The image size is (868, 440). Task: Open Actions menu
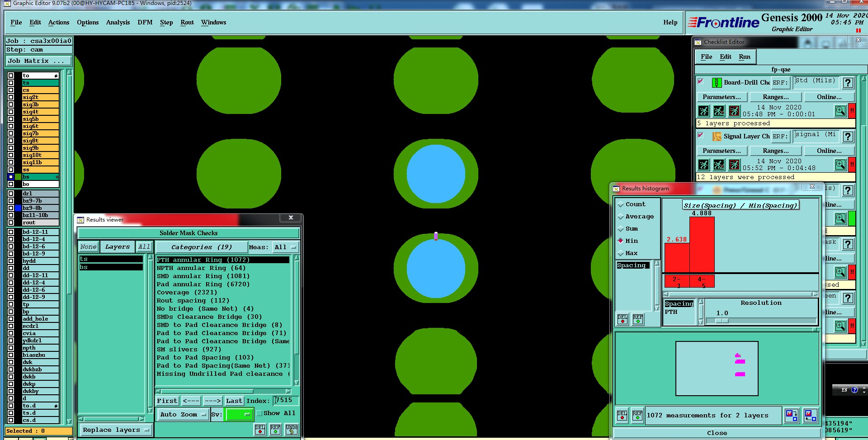click(x=59, y=22)
